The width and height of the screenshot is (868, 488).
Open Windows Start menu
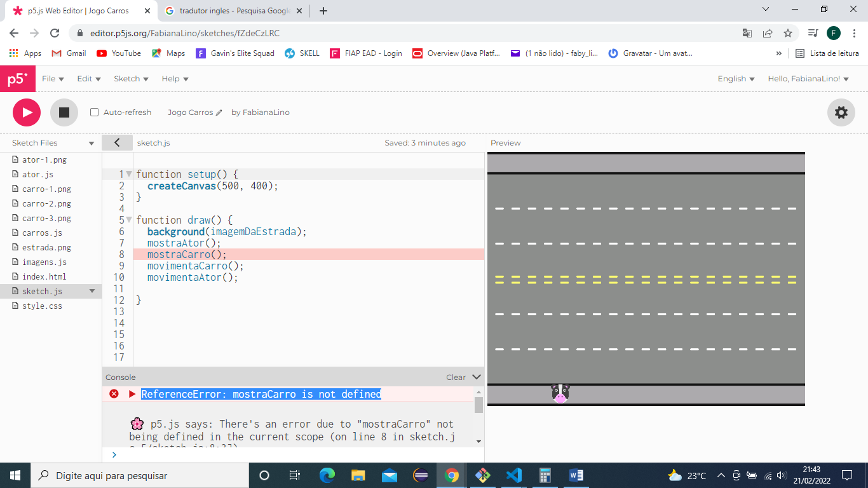click(15, 475)
